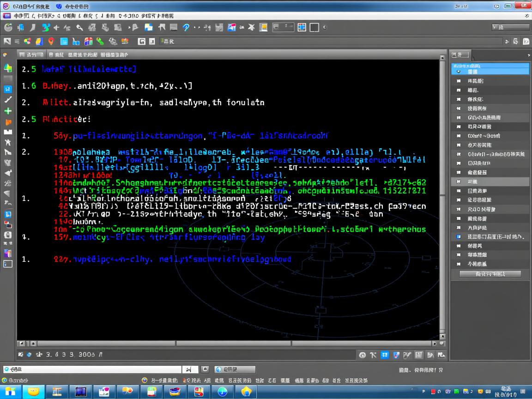This screenshot has height=399, width=532.
Task: Open the dropdown at top-right of the toolbar
Action: tap(510, 27)
